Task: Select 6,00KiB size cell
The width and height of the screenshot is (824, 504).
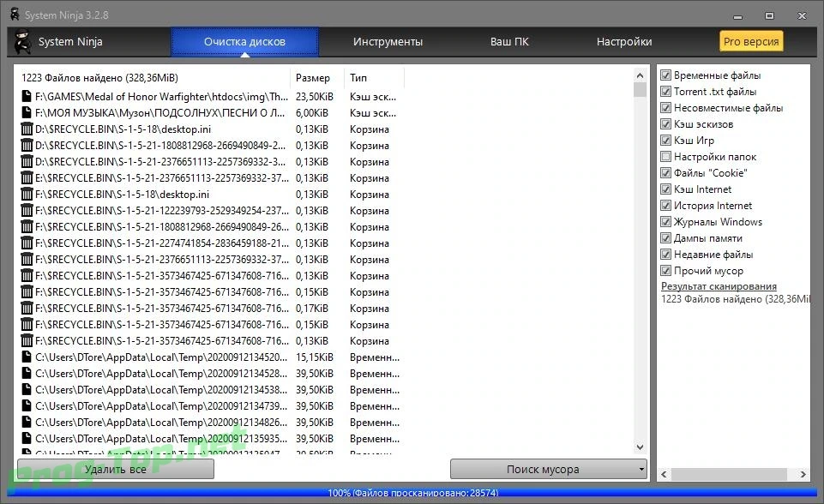Action: (x=311, y=112)
